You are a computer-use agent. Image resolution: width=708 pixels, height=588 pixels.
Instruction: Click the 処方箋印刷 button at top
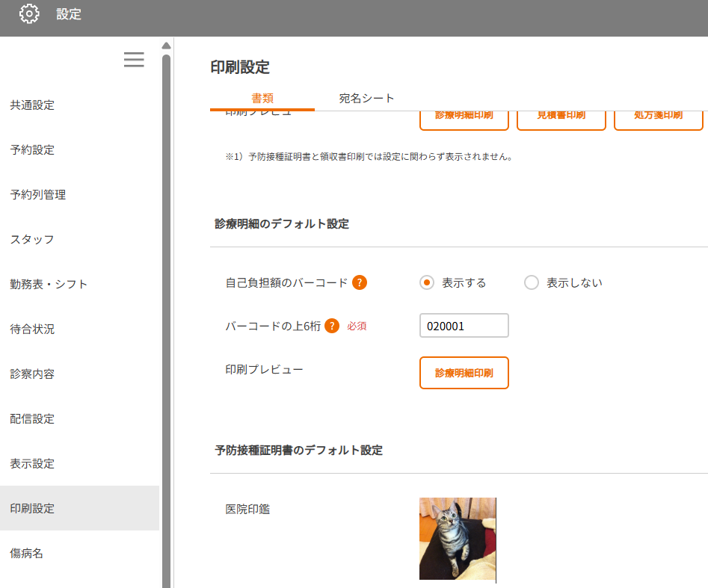[658, 118]
